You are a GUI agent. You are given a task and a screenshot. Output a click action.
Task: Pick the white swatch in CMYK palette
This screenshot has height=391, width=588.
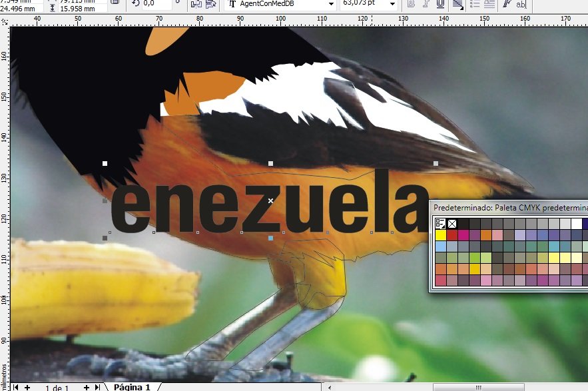[576, 224]
